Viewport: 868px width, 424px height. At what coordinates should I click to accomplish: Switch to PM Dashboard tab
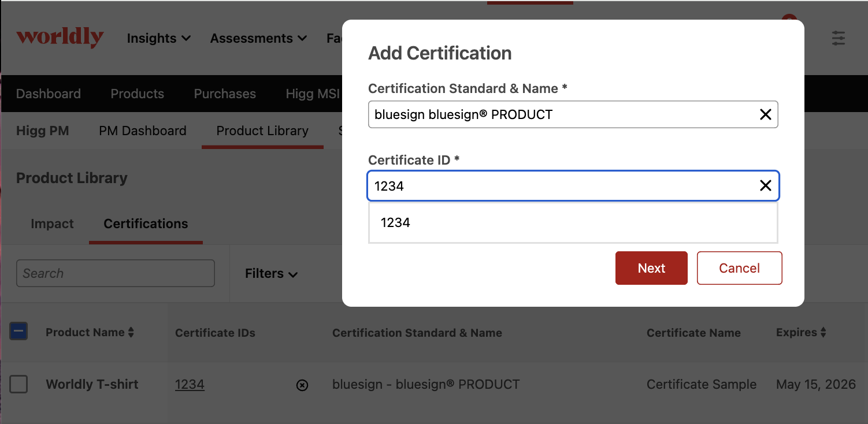[143, 131]
